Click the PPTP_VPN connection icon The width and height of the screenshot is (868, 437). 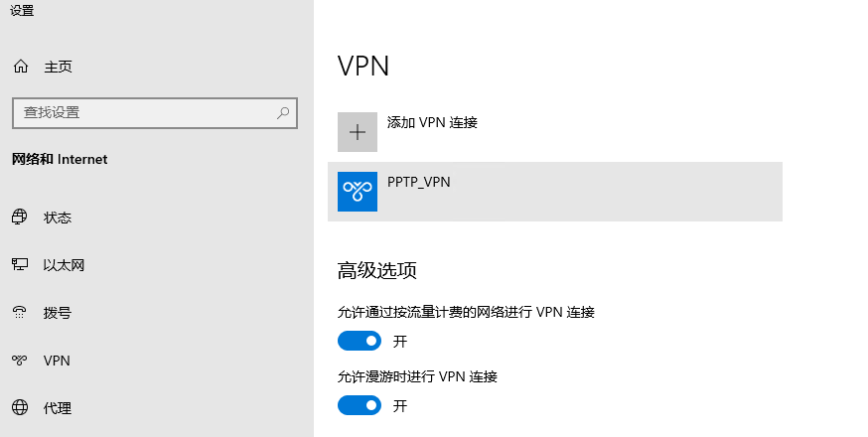(358, 192)
